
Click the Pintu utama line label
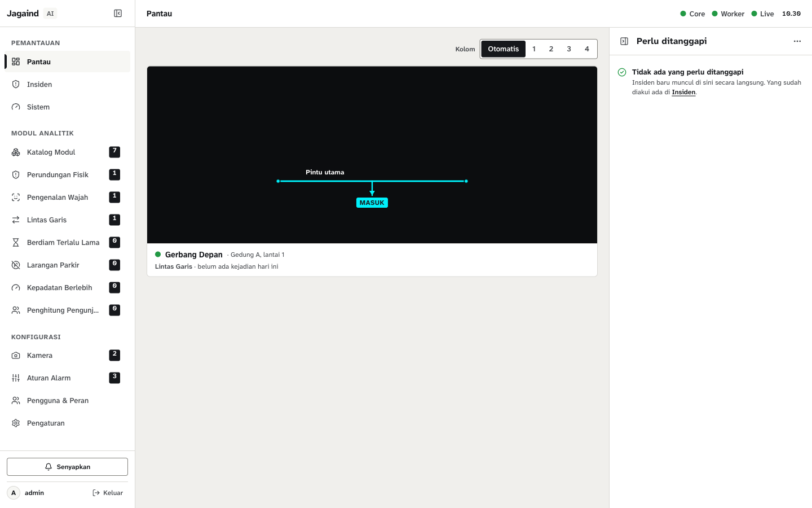coord(325,172)
